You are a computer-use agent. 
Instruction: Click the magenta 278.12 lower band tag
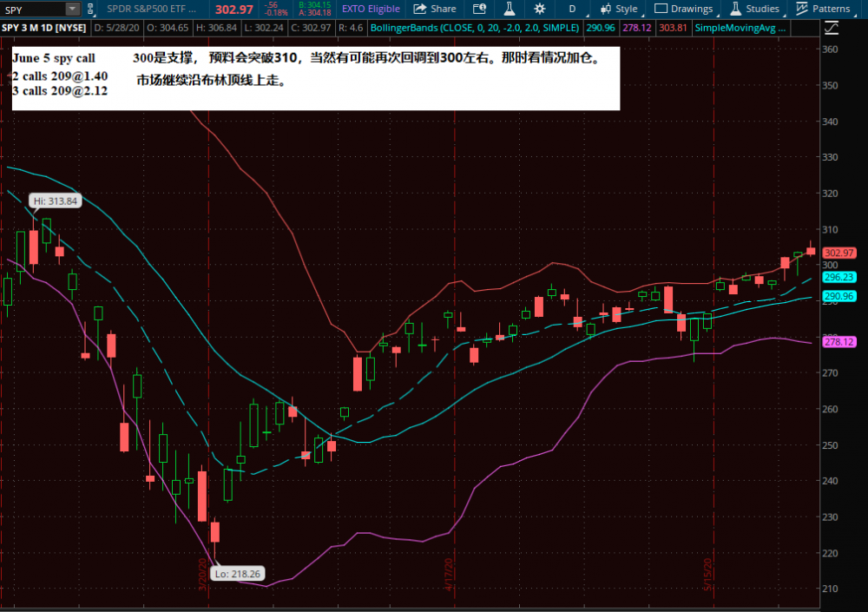(x=840, y=342)
